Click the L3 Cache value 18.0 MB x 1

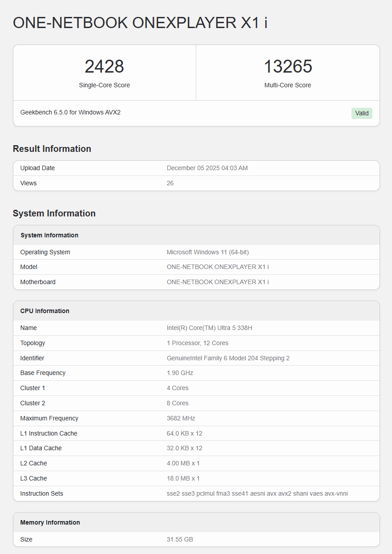tap(183, 478)
